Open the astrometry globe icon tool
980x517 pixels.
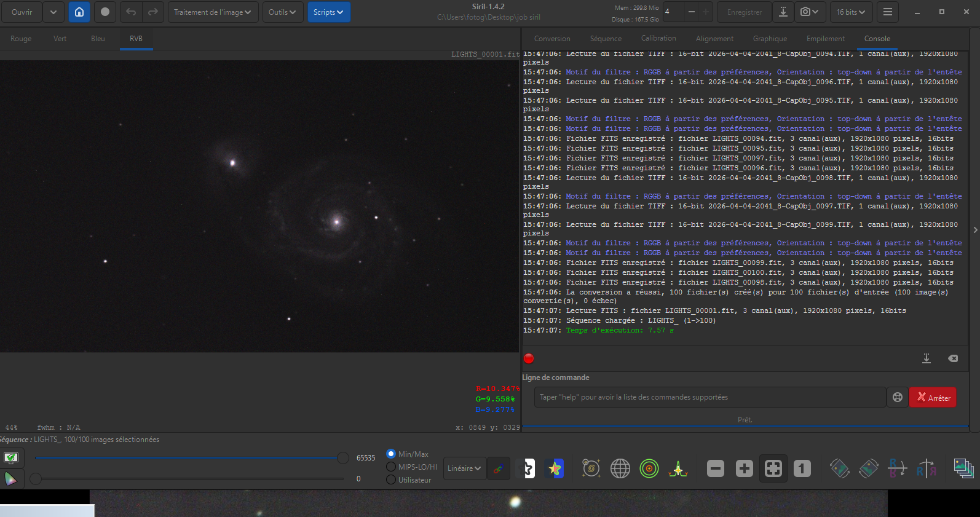tap(620, 469)
